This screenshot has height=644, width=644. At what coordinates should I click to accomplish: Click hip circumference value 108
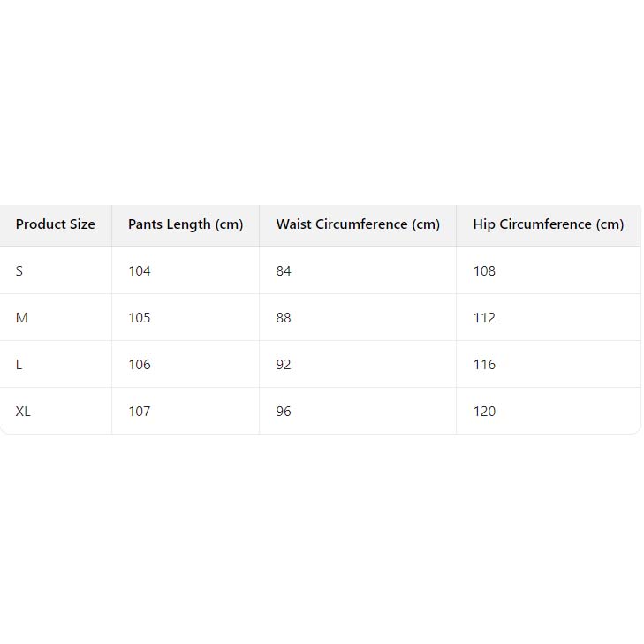(x=484, y=271)
